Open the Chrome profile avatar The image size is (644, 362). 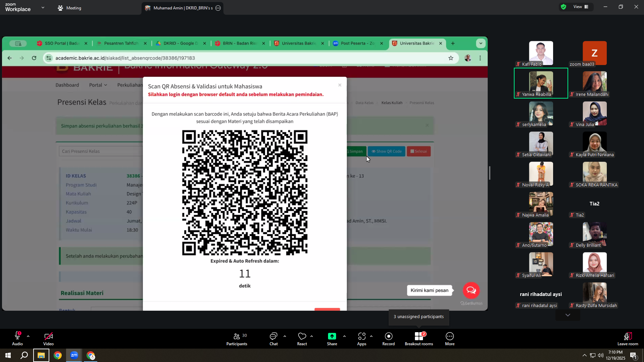pos(468,58)
